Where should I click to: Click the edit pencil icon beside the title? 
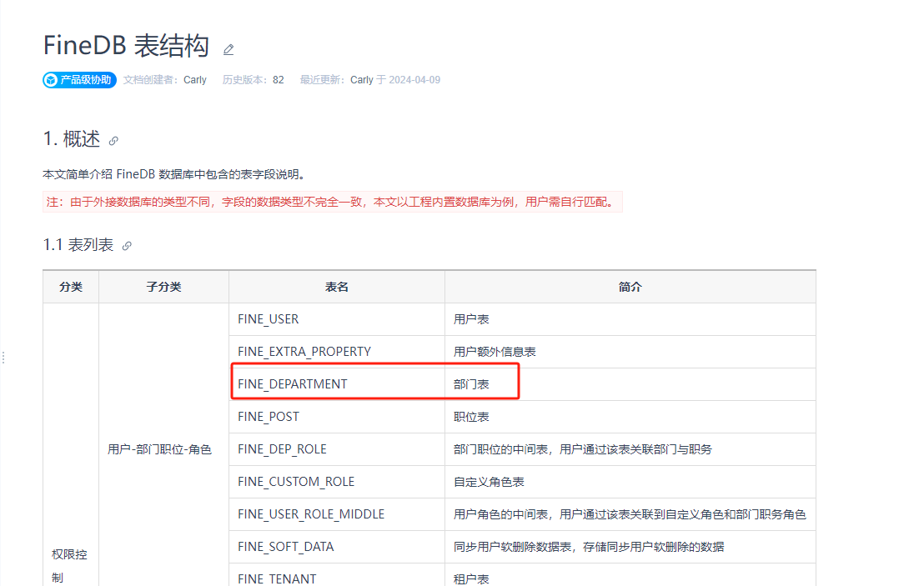click(228, 49)
